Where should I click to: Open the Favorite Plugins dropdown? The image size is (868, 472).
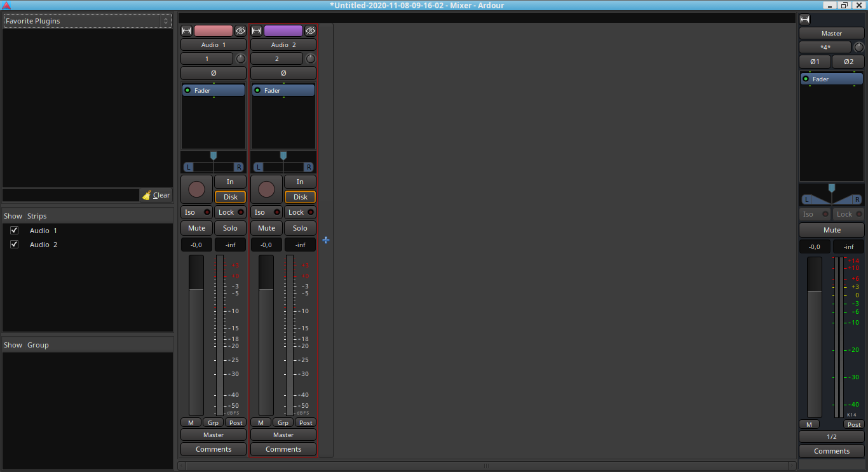87,21
